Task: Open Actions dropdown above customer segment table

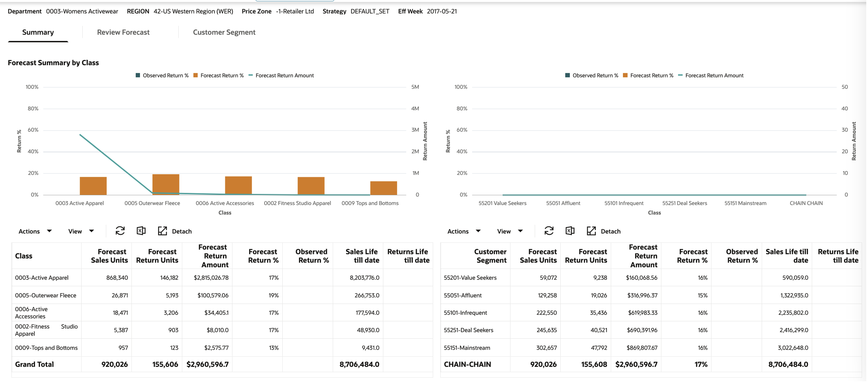Action: point(464,231)
